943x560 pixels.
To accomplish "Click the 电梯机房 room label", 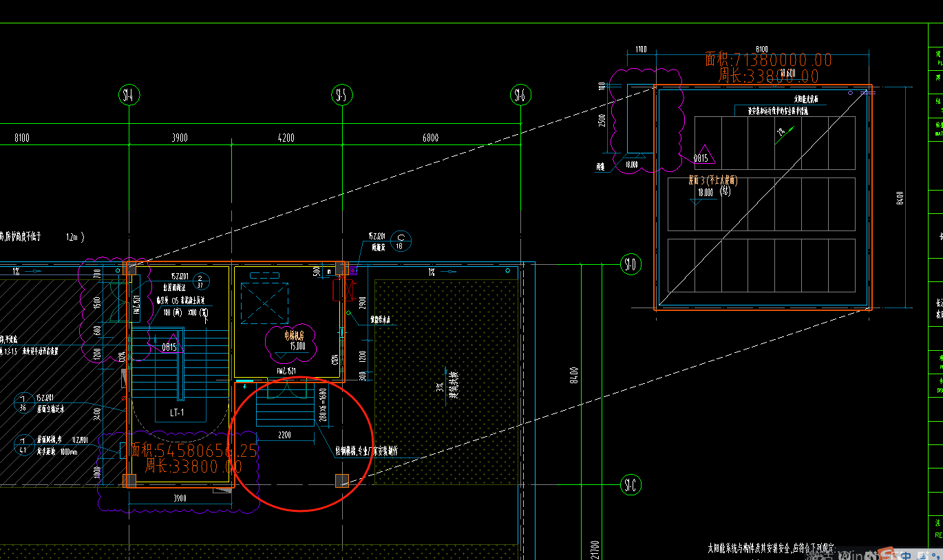I will point(294,336).
